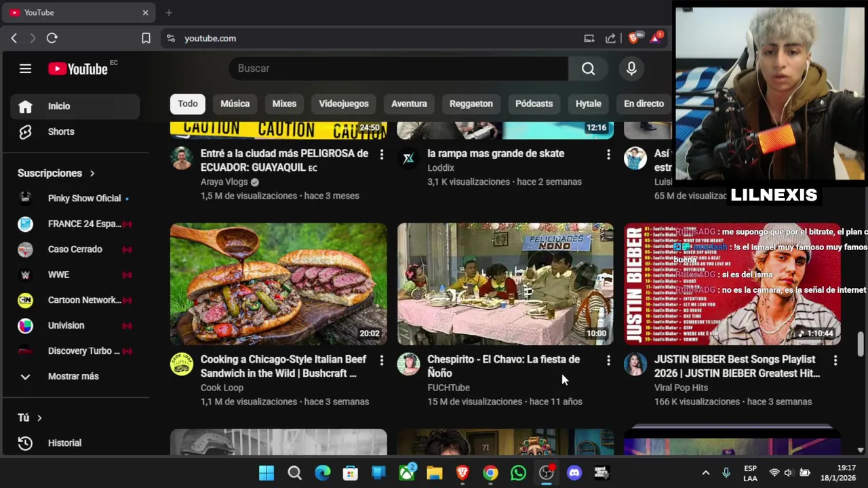Click the page vertical scrollbar thumb

click(861, 344)
